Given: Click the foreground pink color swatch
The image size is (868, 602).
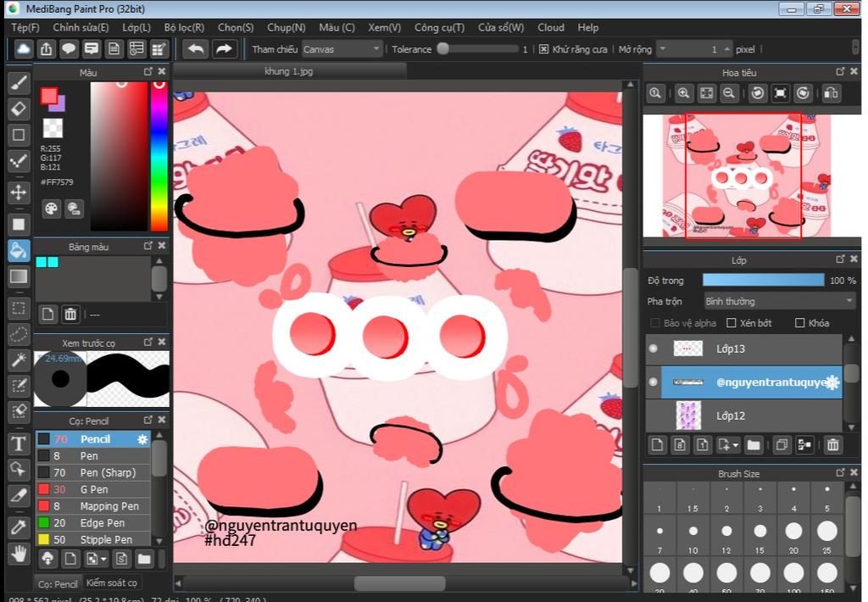Looking at the screenshot, I should 48,97.
